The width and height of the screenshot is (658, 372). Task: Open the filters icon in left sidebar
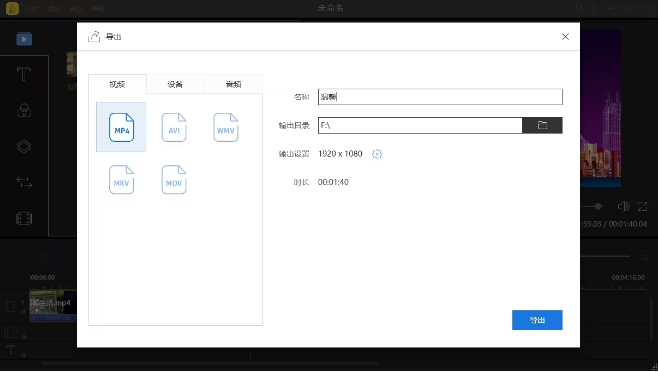pos(24,110)
